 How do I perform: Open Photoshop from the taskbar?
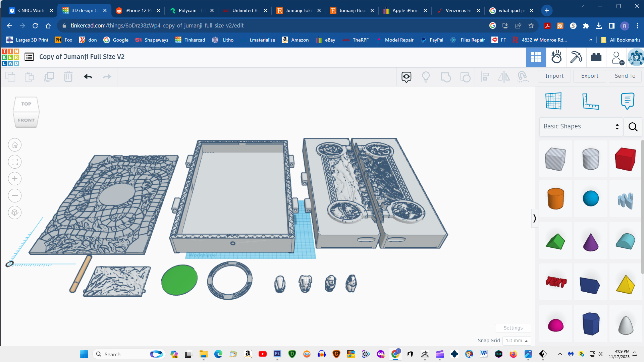point(277,354)
